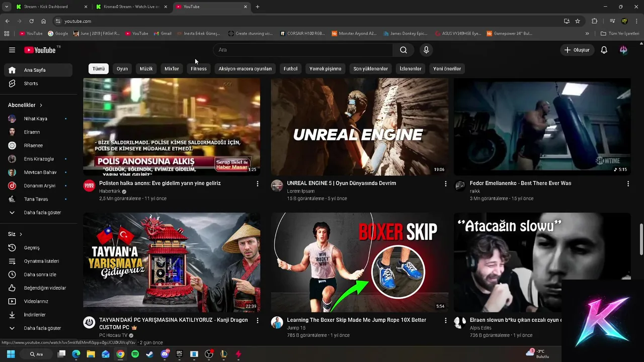Open the YouTube account avatar menu

pyautogui.click(x=623, y=50)
